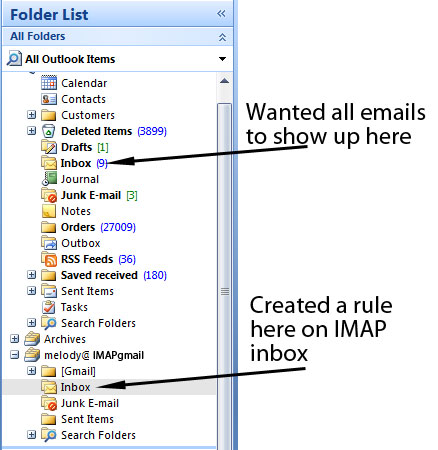Expand the Customers folder
This screenshot has height=450, width=438.
point(31,115)
